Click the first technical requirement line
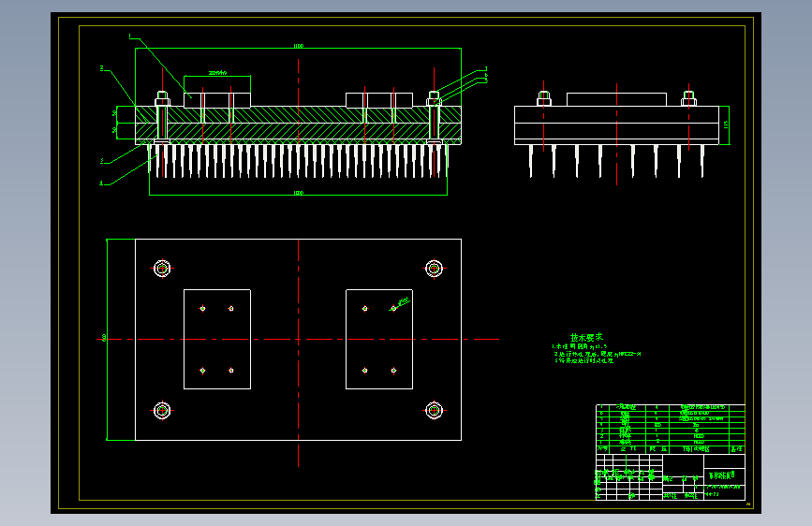This screenshot has height=526, width=812. 580,346
